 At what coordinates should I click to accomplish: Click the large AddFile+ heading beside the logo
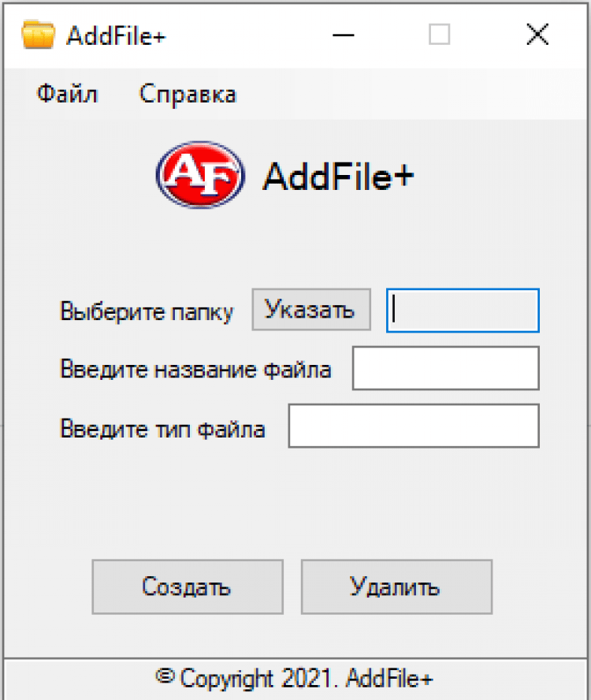pos(338,176)
